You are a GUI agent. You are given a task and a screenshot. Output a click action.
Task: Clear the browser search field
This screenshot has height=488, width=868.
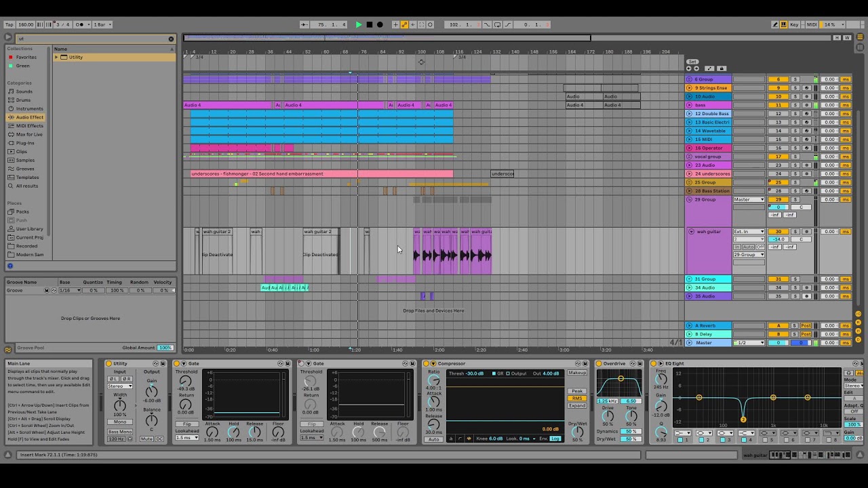pyautogui.click(x=171, y=39)
